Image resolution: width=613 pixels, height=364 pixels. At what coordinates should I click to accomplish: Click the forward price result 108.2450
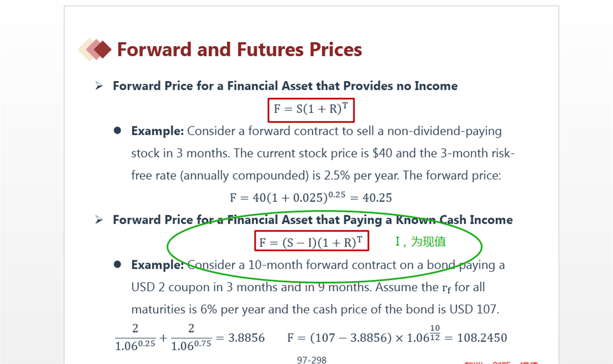click(482, 338)
